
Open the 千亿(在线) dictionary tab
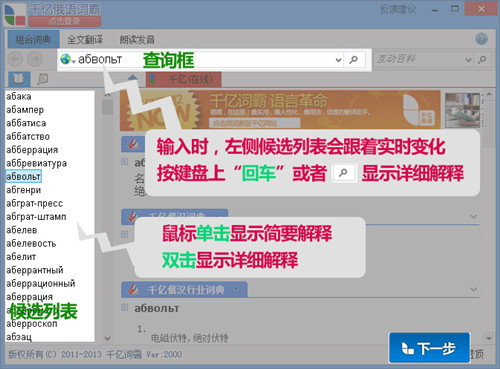coord(184,79)
